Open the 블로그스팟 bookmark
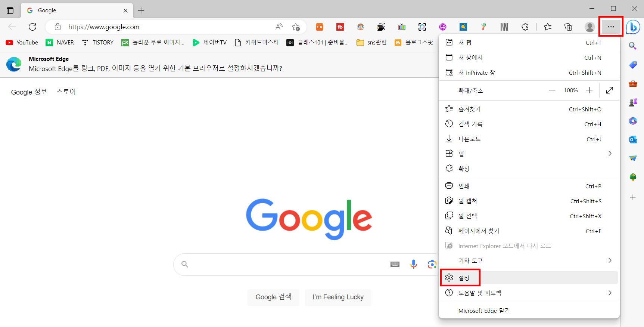The image size is (644, 327). pos(414,43)
